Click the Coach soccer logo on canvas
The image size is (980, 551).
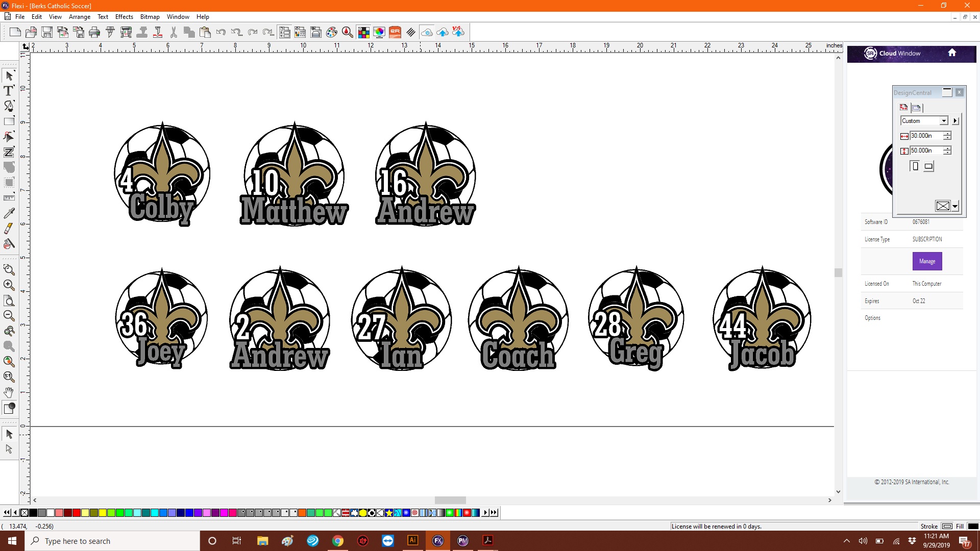(518, 319)
